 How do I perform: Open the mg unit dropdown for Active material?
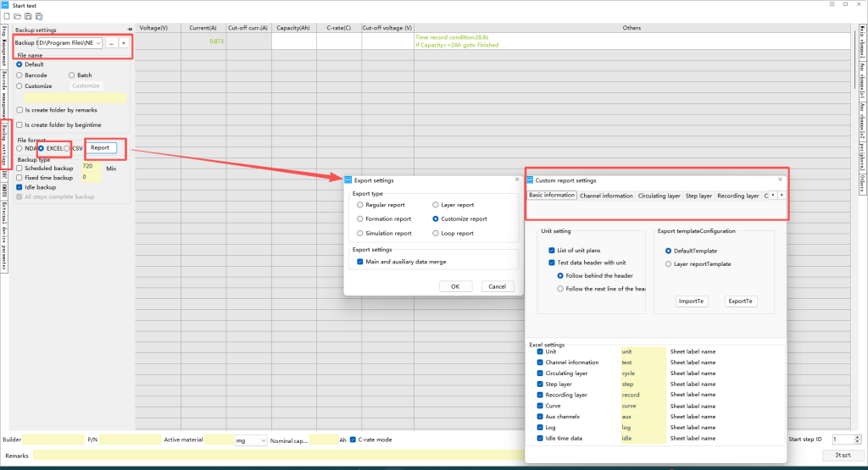263,440
